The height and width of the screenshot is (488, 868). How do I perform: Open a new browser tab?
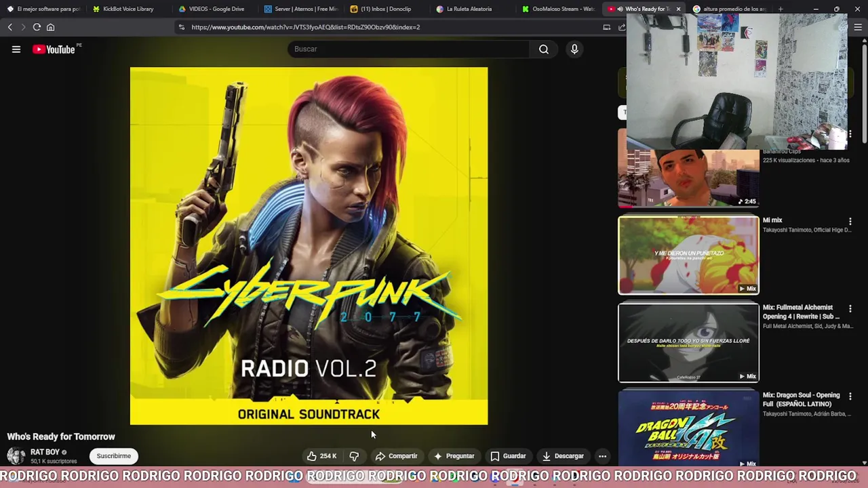click(x=781, y=9)
